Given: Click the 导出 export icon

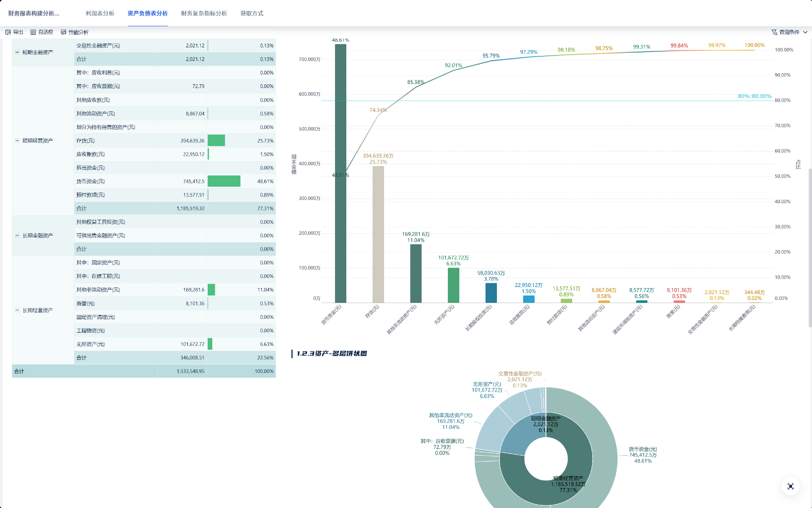Looking at the screenshot, I should click(8, 32).
